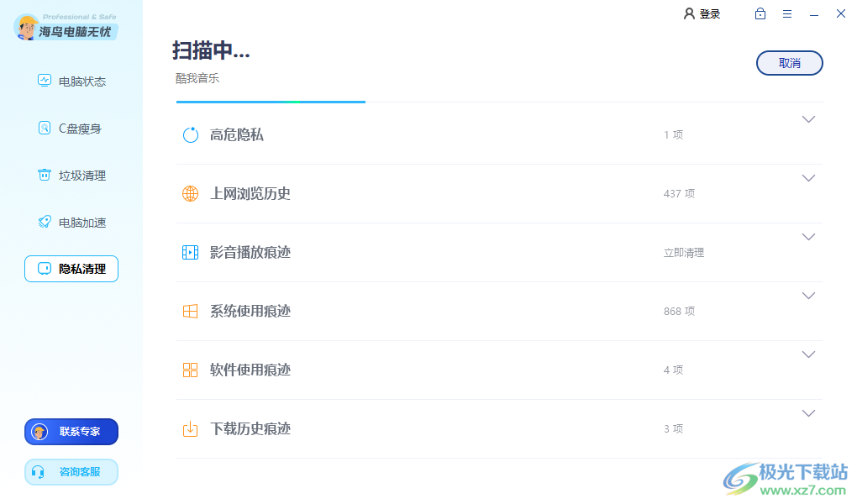Click the video icon beside 影音播放痕迹
Viewport: 857px width, 504px height.
coord(190,252)
